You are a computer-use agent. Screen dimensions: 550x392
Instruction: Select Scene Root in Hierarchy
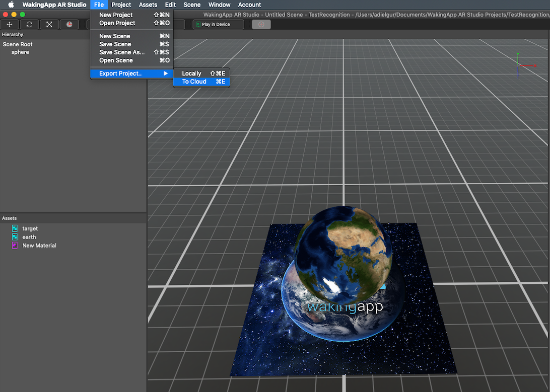click(x=18, y=44)
